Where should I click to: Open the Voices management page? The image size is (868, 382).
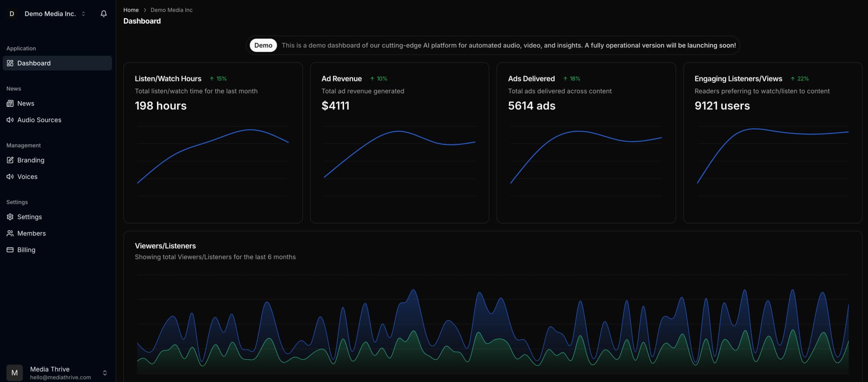57,177
